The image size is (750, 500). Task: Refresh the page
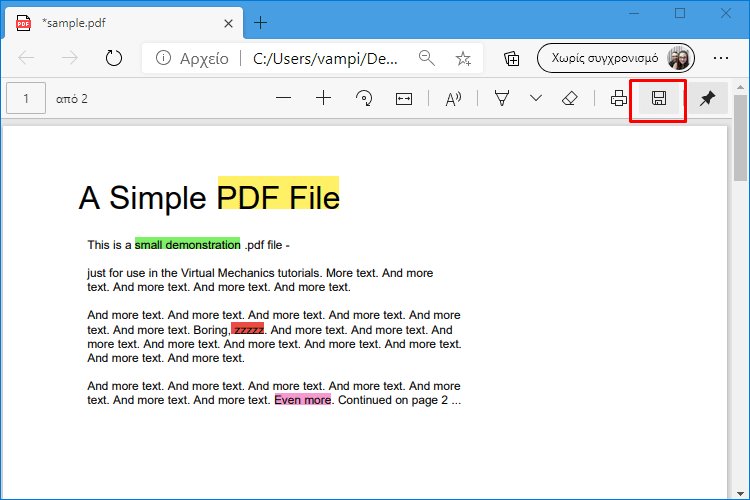pyautogui.click(x=114, y=58)
